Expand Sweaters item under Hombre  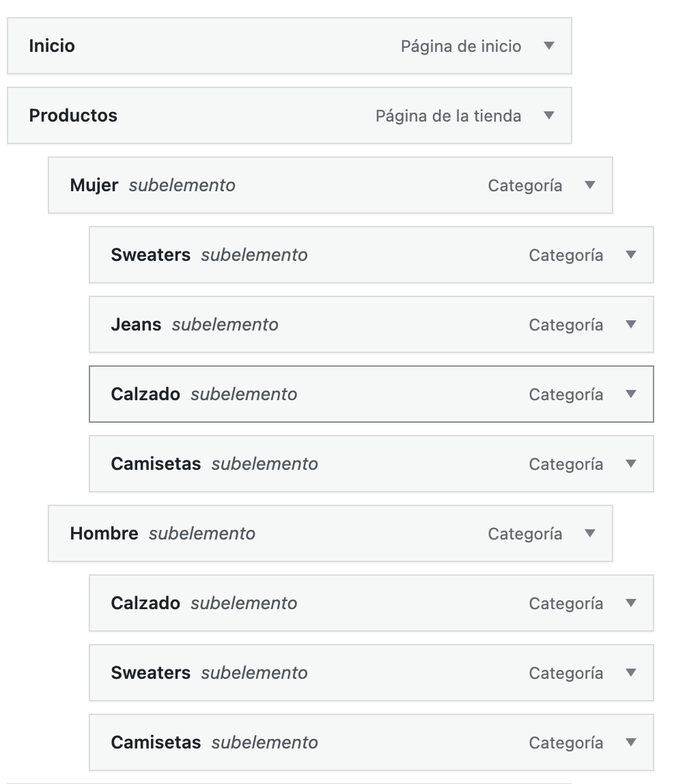pos(631,673)
